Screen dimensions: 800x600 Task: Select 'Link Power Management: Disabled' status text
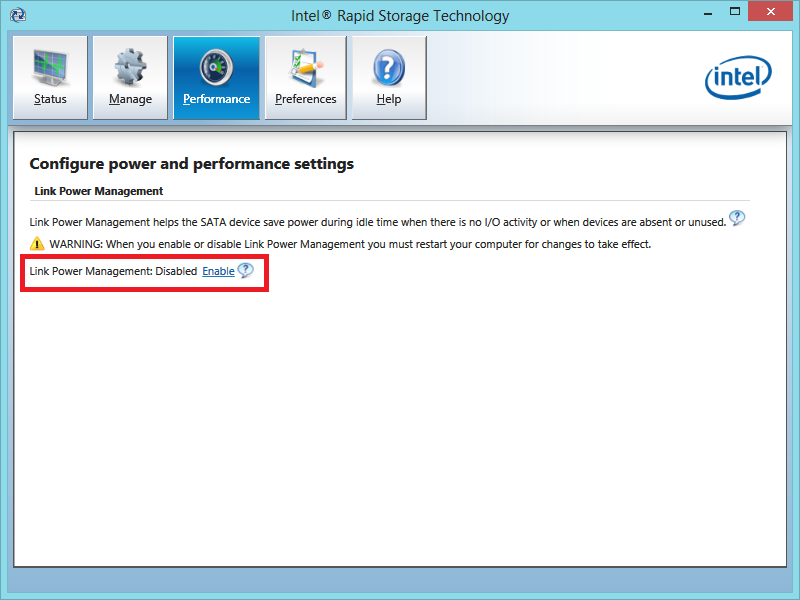tap(113, 271)
